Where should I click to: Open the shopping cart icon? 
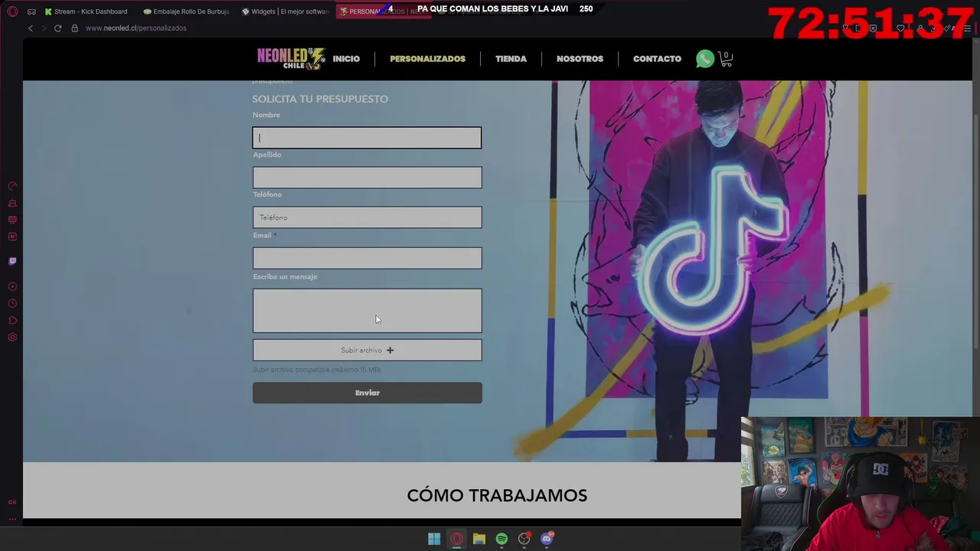(725, 59)
